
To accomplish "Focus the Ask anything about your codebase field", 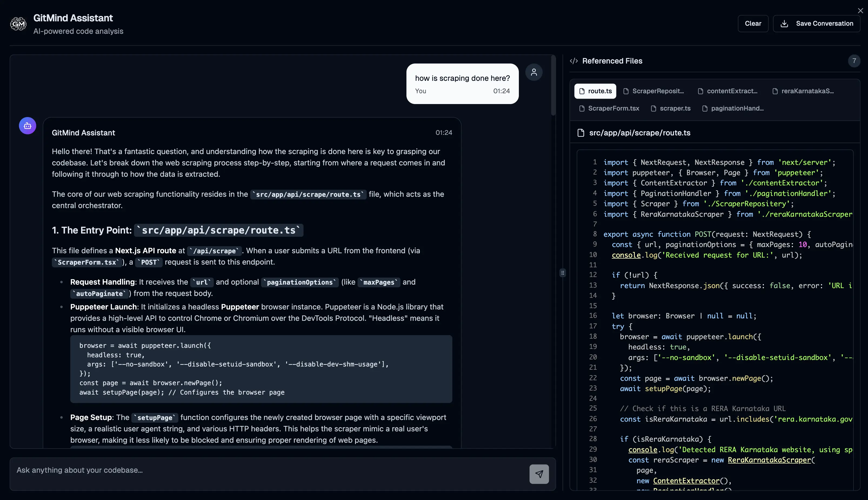I will click(x=240, y=470).
